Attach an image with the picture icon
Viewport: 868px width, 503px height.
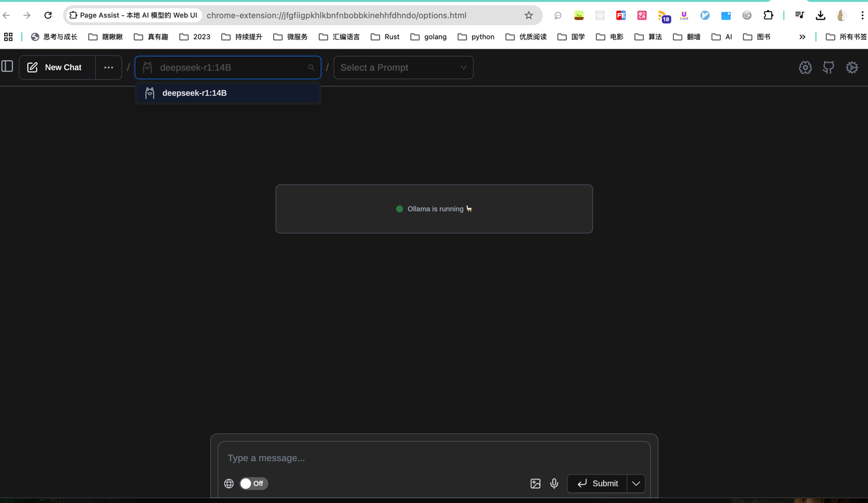click(535, 483)
